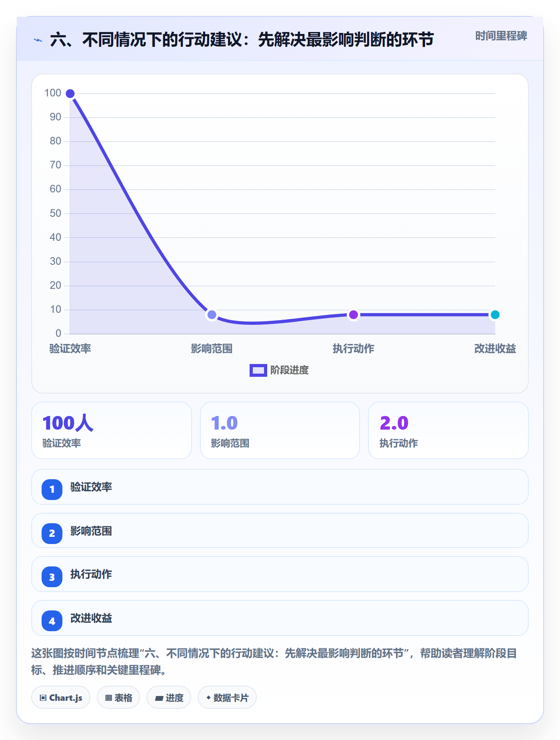This screenshot has width=560, height=740.
Task: Expand the 改进收益 milestone row
Action: 280,618
